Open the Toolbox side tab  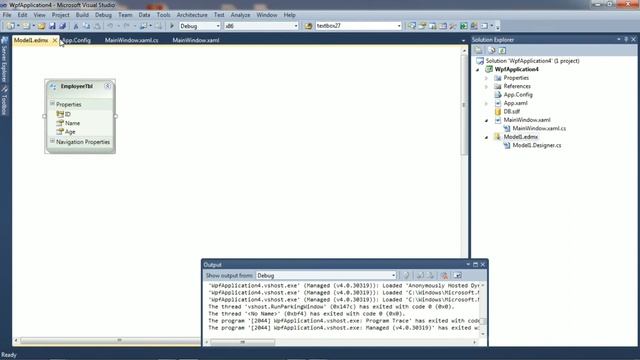point(4,100)
